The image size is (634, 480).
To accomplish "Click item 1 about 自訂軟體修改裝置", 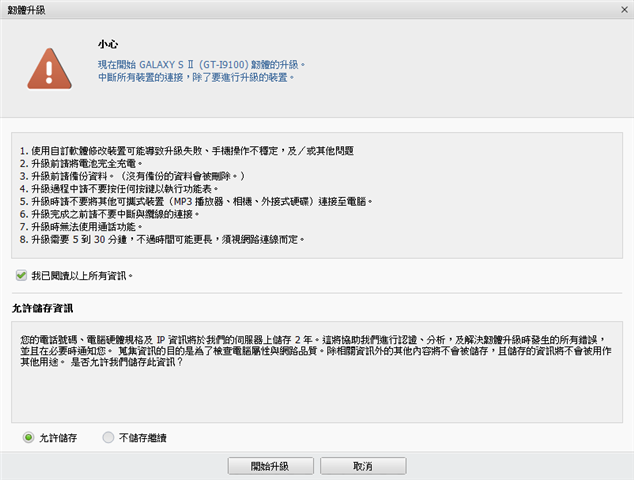I will click(x=187, y=151).
